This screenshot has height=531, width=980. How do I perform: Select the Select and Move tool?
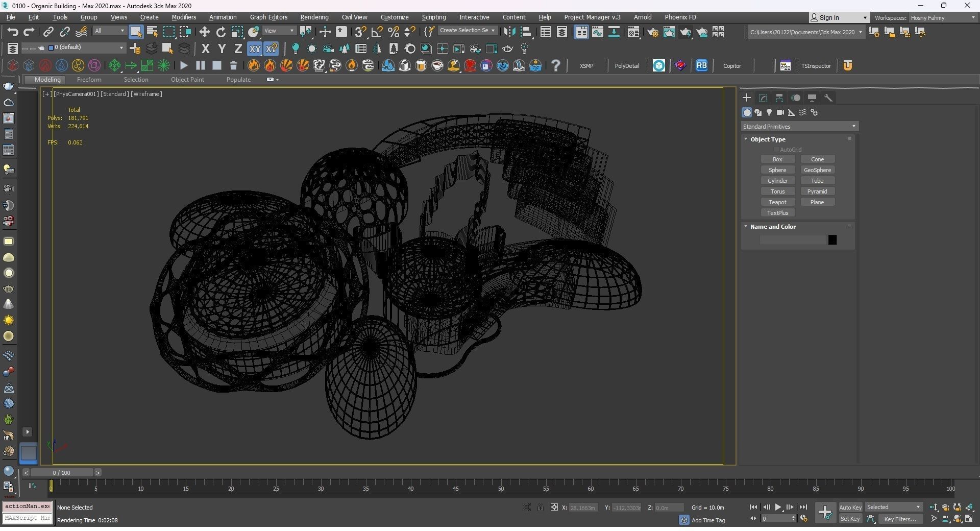(204, 32)
